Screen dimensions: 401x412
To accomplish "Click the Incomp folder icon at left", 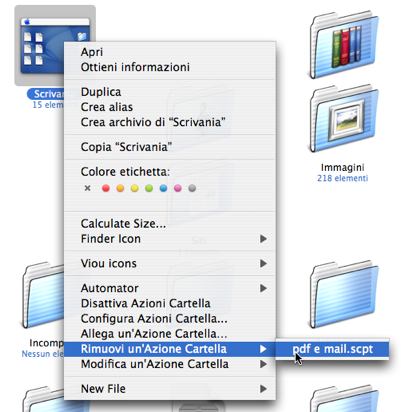I will pyautogui.click(x=43, y=295).
